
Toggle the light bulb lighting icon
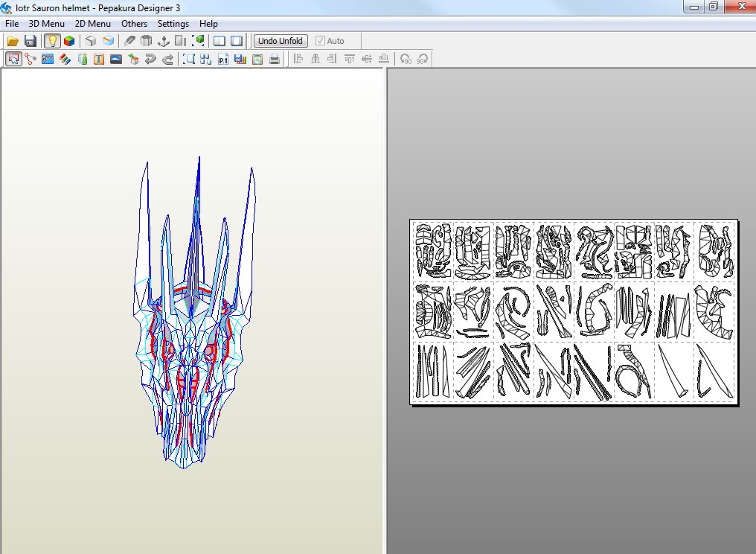52,41
